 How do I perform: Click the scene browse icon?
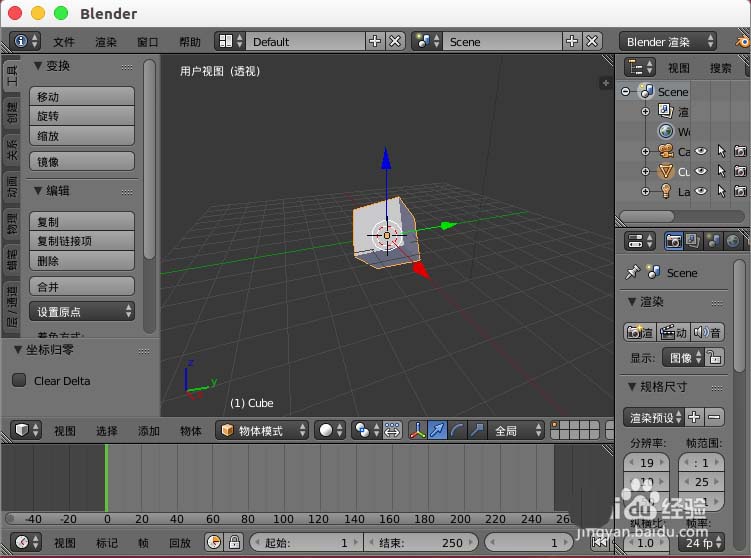pos(428,41)
